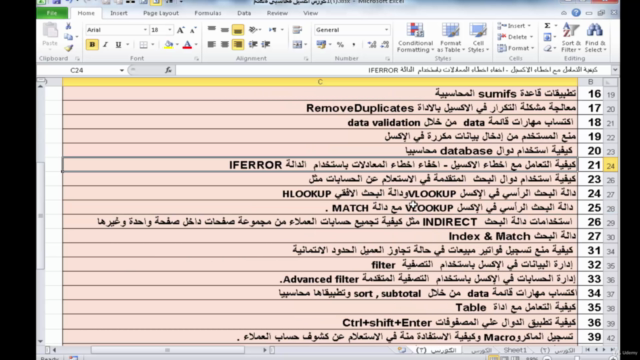Open the Sheet1 worksheet tab
This screenshot has width=640, height=360.
(x=515, y=350)
